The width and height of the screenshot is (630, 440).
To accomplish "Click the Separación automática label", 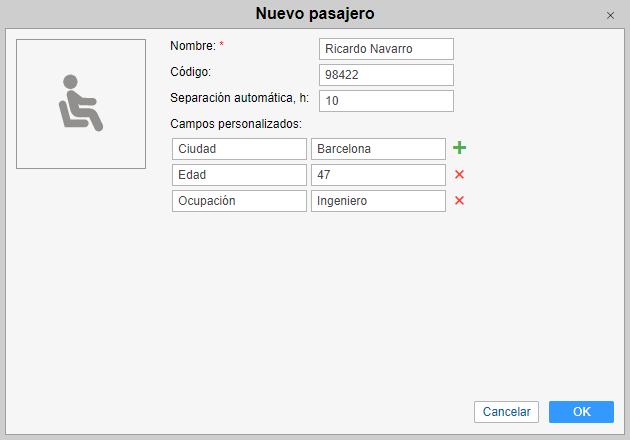I will click(240, 98).
